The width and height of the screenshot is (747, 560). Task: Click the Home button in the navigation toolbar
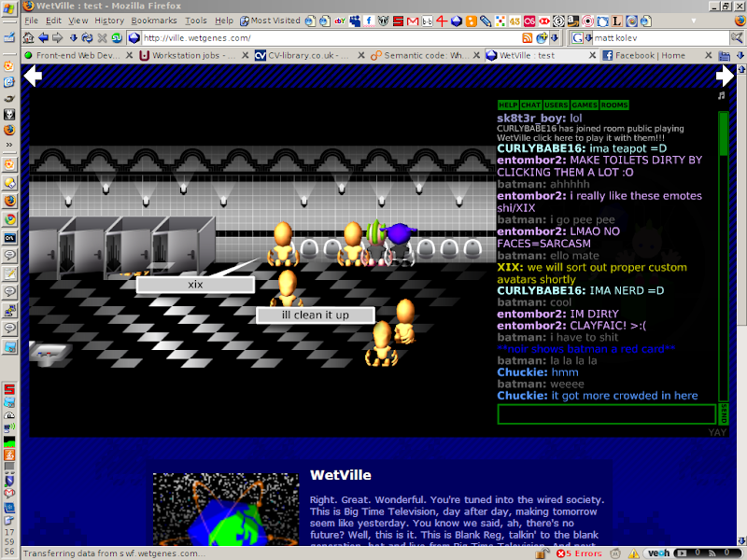(x=29, y=37)
